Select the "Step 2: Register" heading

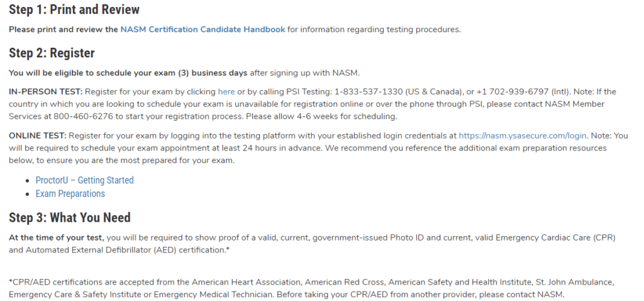(52, 53)
